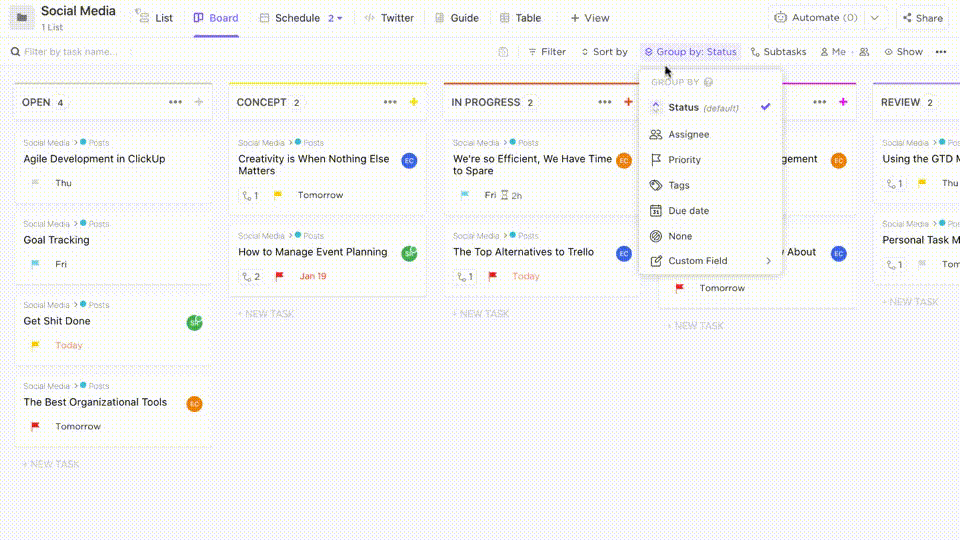
Task: Click the search magnifier icon
Action: [15, 51]
